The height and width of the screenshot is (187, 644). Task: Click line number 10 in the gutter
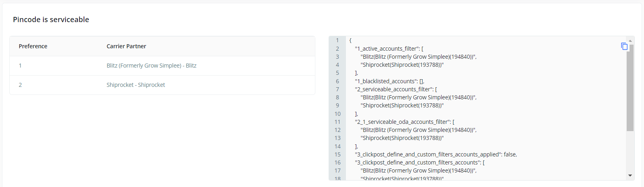(x=337, y=114)
